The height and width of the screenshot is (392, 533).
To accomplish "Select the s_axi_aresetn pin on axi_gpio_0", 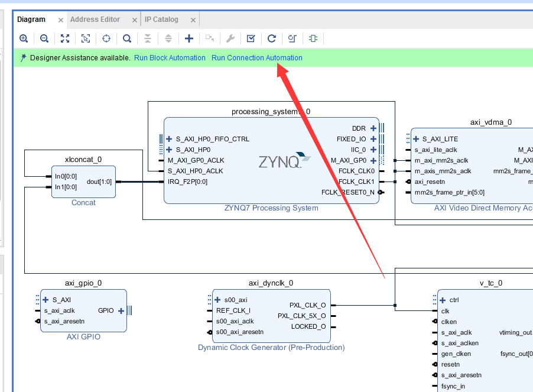I will [x=64, y=321].
